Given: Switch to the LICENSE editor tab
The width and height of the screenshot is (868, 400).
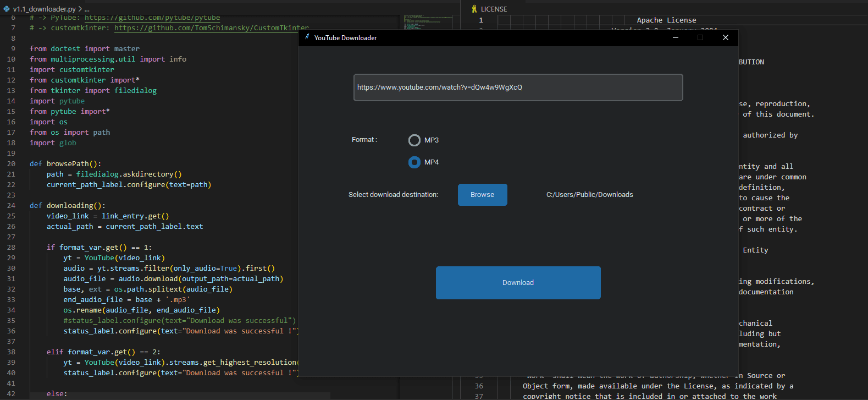Looking at the screenshot, I should tap(494, 9).
